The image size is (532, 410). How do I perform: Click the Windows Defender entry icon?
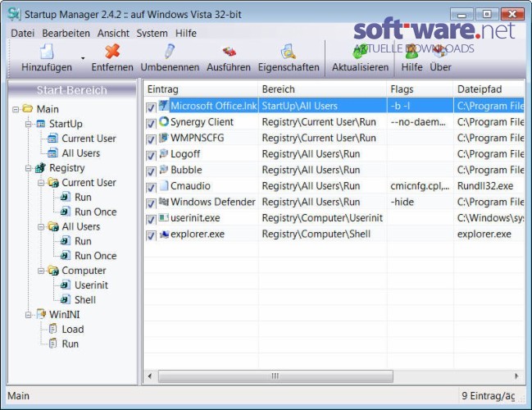click(164, 202)
